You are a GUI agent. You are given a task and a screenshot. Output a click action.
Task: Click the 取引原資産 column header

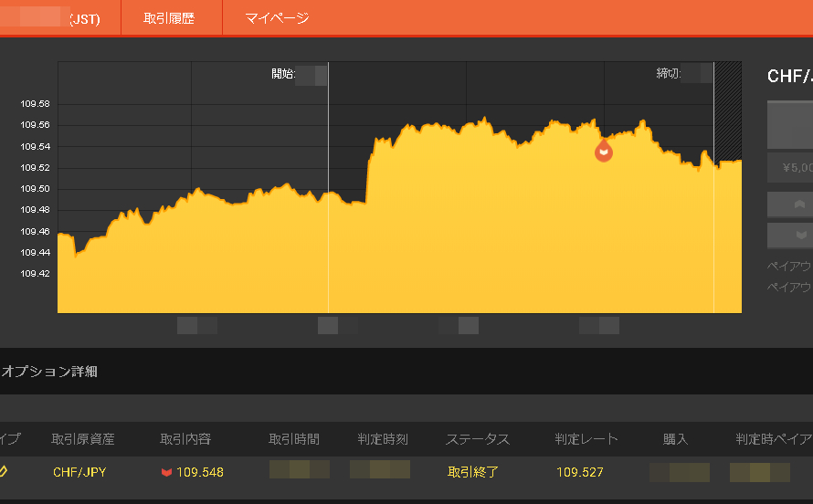coord(83,439)
